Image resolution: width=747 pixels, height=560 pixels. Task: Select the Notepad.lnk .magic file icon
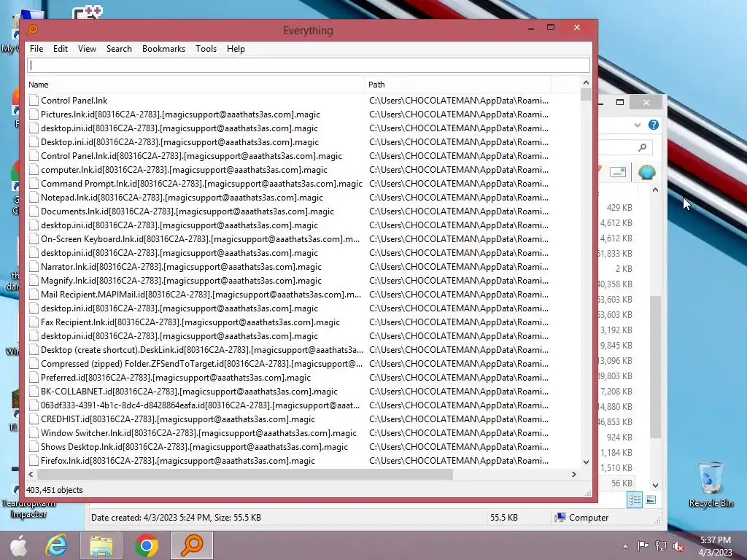34,197
